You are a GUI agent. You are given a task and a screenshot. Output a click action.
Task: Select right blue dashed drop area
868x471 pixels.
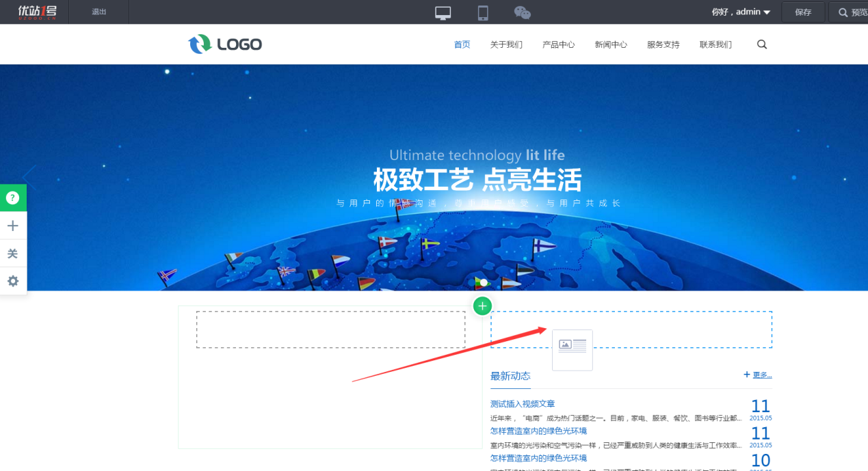(631, 329)
